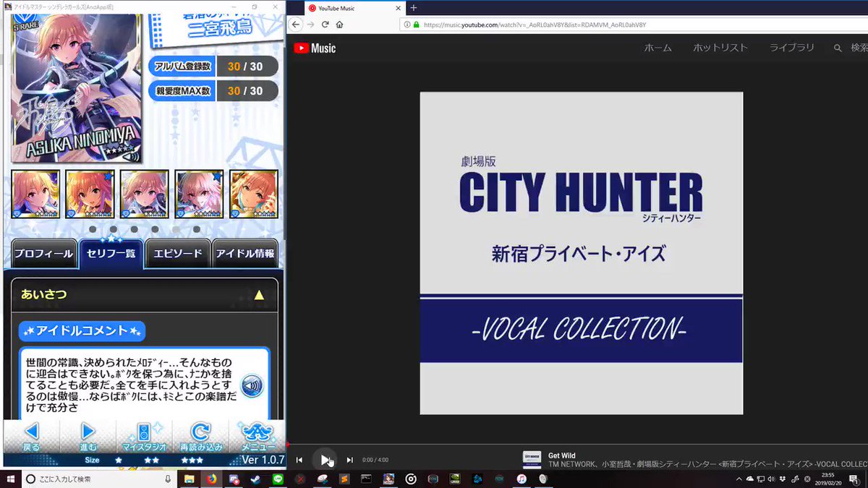Image resolution: width=868 pixels, height=488 pixels.
Task: Click the browser forward arrow
Action: coord(311,24)
